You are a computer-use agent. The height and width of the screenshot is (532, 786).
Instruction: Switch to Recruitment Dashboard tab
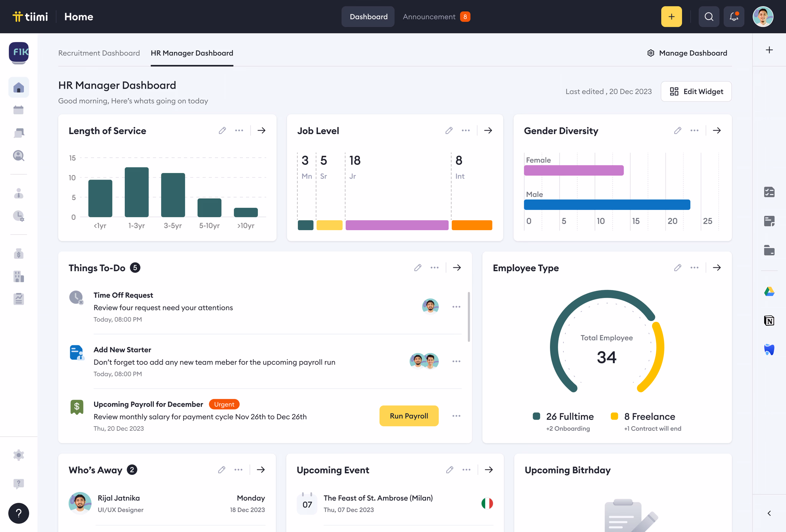pyautogui.click(x=99, y=53)
